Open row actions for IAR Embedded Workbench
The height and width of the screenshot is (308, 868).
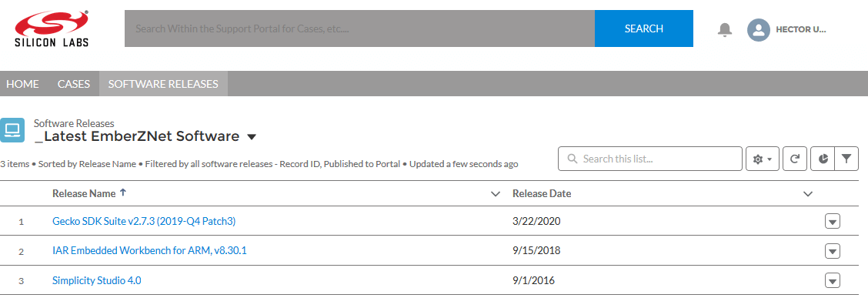pyautogui.click(x=833, y=251)
